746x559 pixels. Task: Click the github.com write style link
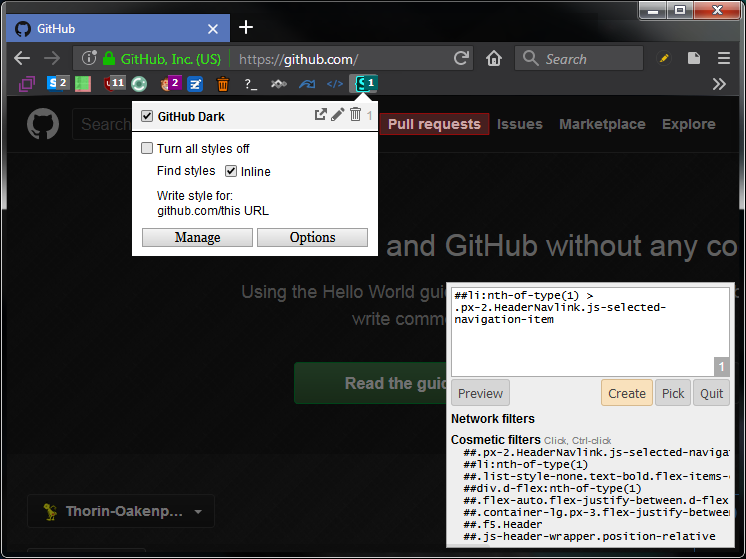coord(186,211)
